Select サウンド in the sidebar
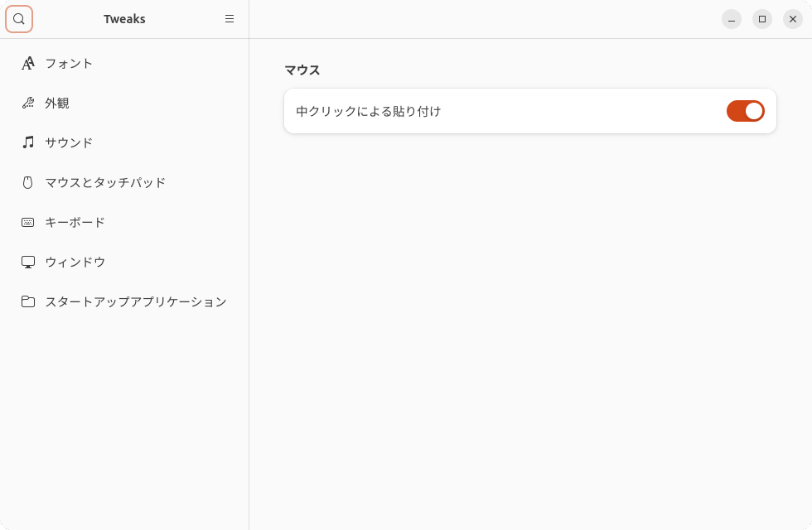This screenshot has width=812, height=530. [69, 142]
